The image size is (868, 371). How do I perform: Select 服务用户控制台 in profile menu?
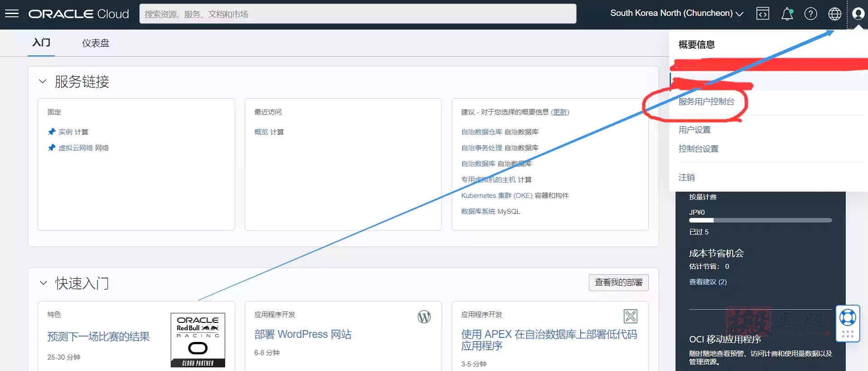(706, 102)
